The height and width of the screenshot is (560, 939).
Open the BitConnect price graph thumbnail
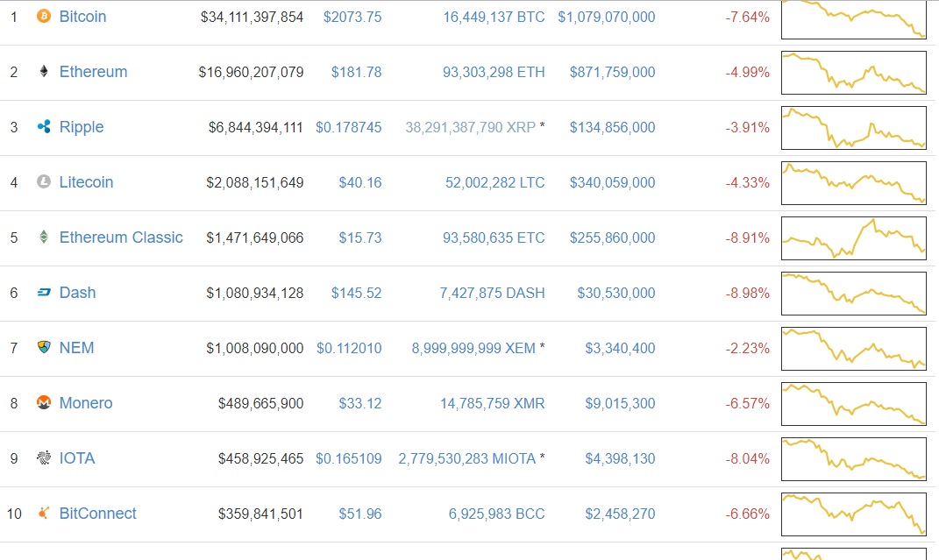(x=853, y=514)
